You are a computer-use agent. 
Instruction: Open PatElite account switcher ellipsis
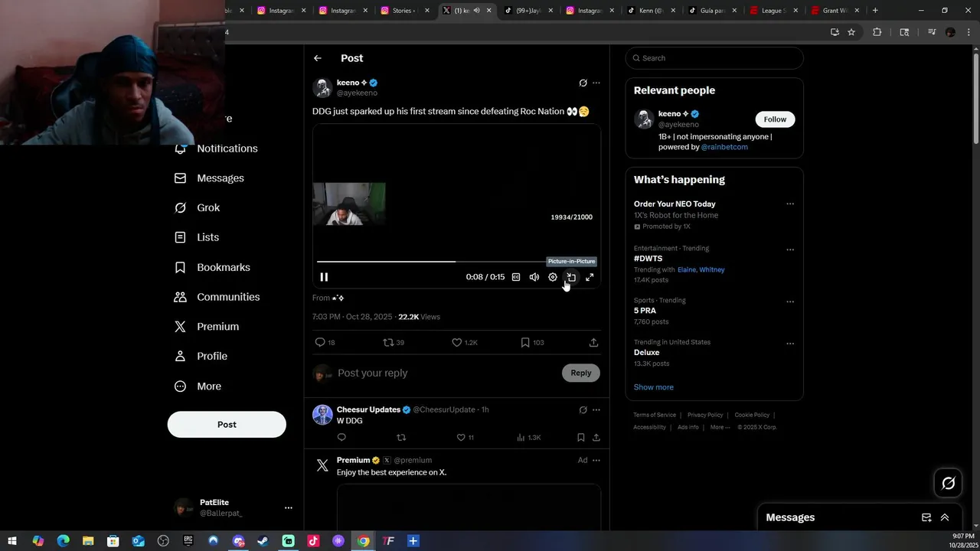coord(289,508)
